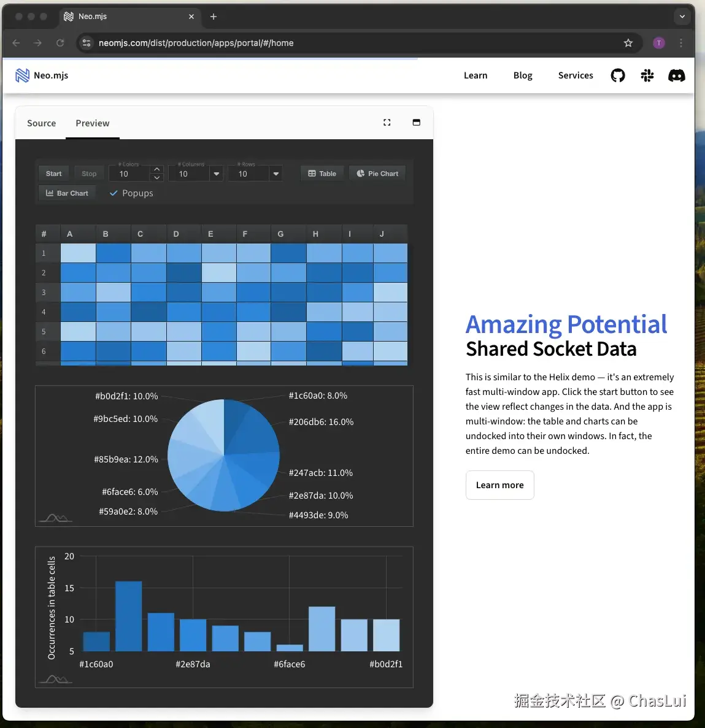This screenshot has height=728, width=705.
Task: Select table cell in column J, row 3
Action: tap(390, 292)
